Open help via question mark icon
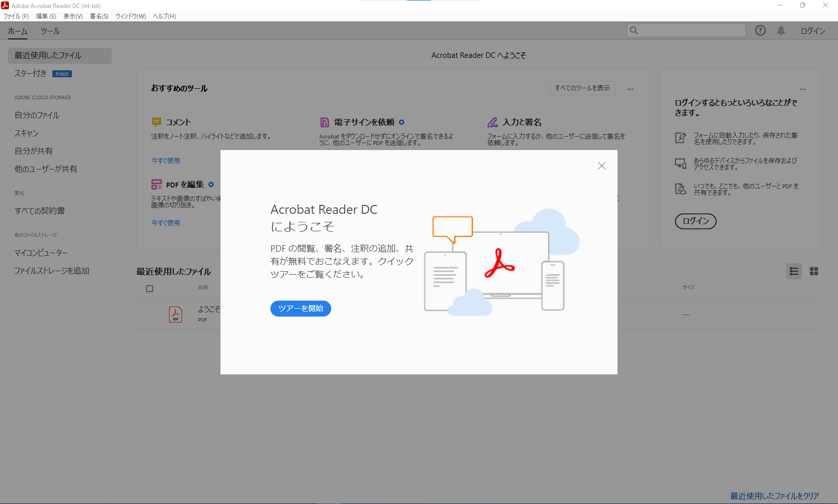The height and width of the screenshot is (504, 838). 760,30
